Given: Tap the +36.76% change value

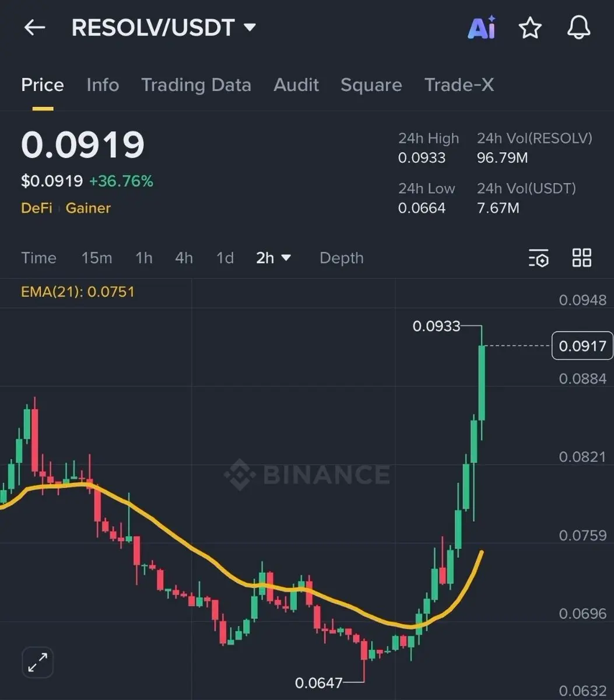Looking at the screenshot, I should (x=121, y=181).
